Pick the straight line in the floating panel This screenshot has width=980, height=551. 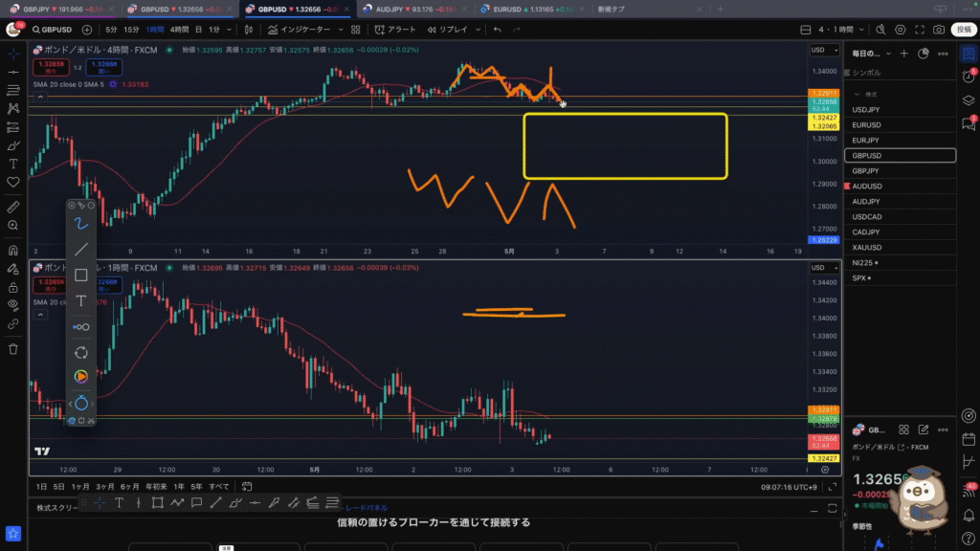click(x=80, y=250)
